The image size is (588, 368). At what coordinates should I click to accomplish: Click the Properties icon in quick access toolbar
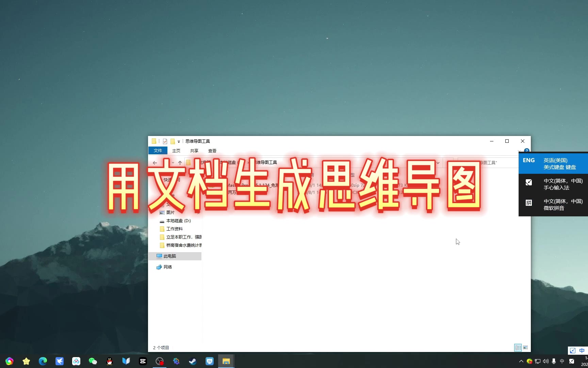click(165, 141)
